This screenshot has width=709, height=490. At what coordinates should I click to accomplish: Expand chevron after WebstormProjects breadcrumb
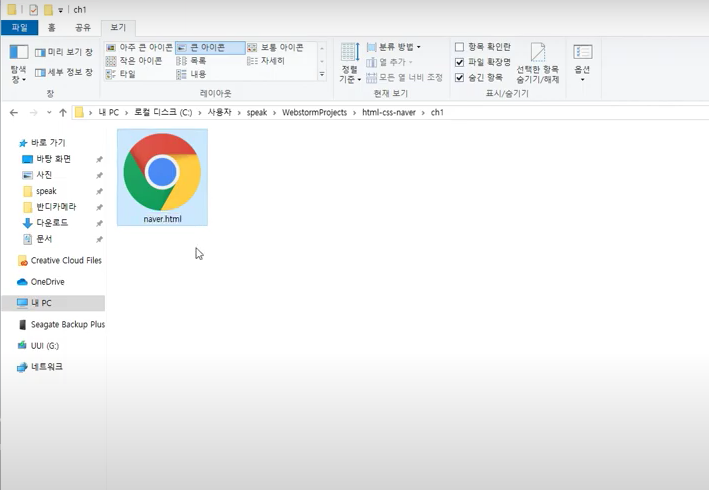tap(354, 113)
